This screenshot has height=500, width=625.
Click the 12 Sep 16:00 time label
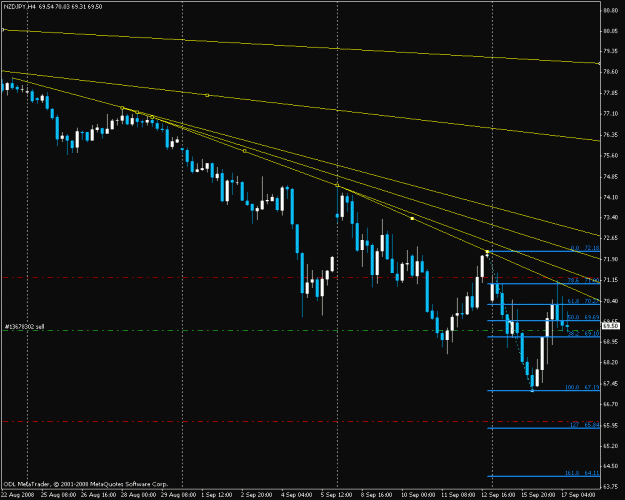[498, 495]
